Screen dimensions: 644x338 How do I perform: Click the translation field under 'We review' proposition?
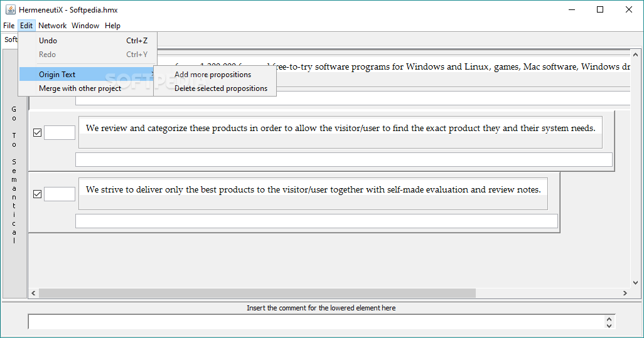[x=344, y=159]
